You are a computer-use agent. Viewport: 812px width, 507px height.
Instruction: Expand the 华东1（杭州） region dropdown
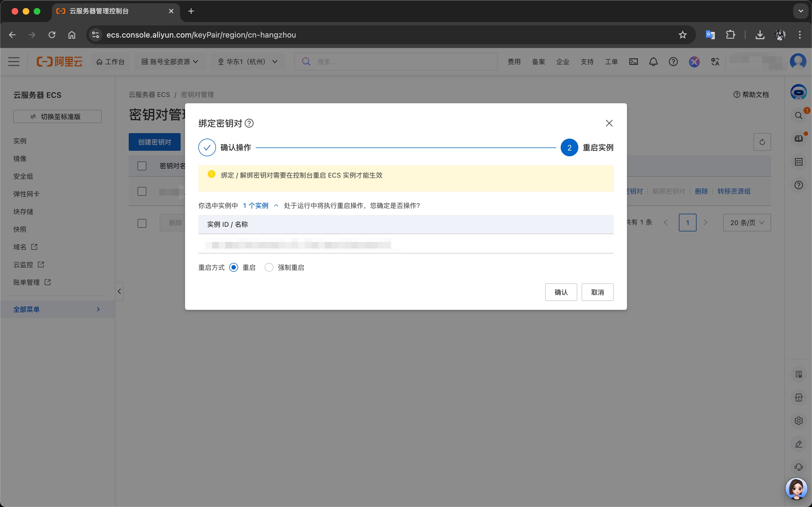pyautogui.click(x=247, y=62)
